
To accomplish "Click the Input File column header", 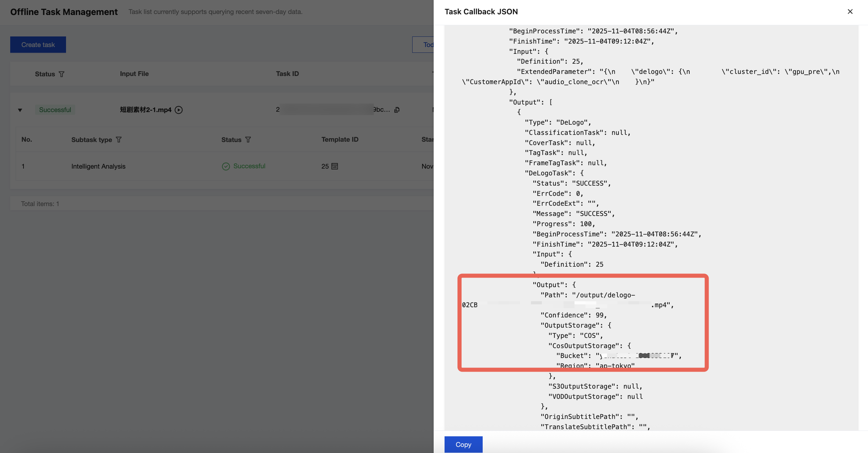I will pos(134,74).
